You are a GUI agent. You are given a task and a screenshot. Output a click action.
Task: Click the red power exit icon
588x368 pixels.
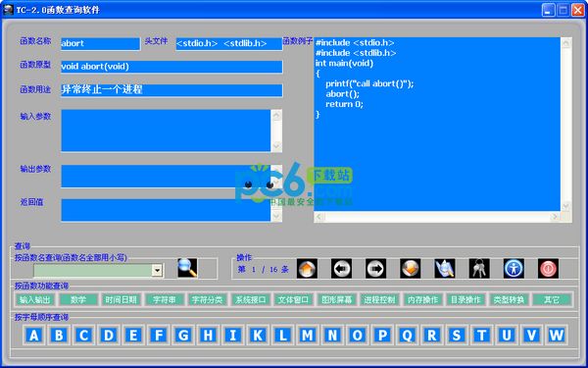pyautogui.click(x=548, y=269)
